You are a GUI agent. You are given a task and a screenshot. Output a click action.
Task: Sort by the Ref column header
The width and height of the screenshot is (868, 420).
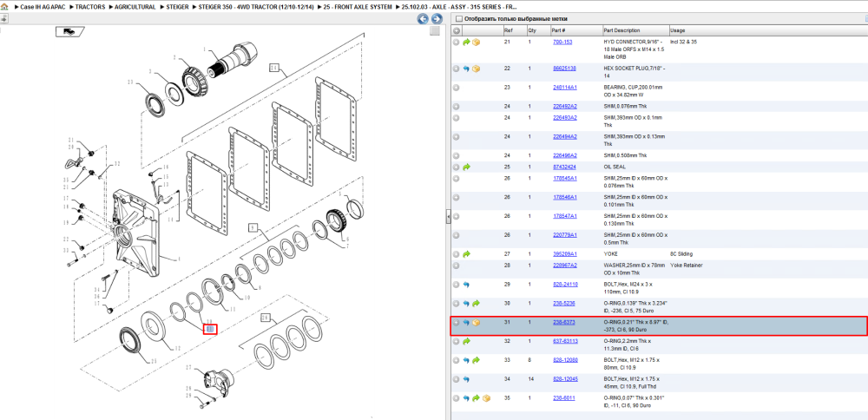(508, 30)
